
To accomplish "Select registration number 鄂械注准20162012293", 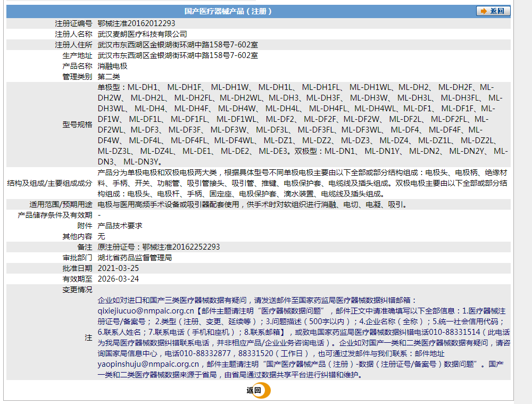I will pyautogui.click(x=136, y=23).
